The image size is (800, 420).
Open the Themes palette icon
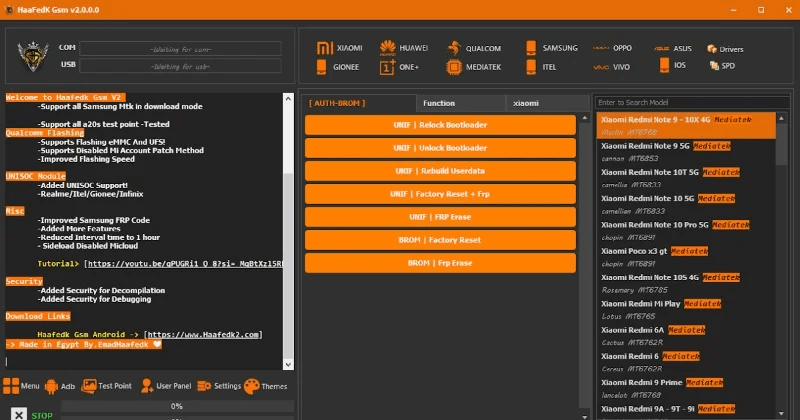tap(252, 385)
